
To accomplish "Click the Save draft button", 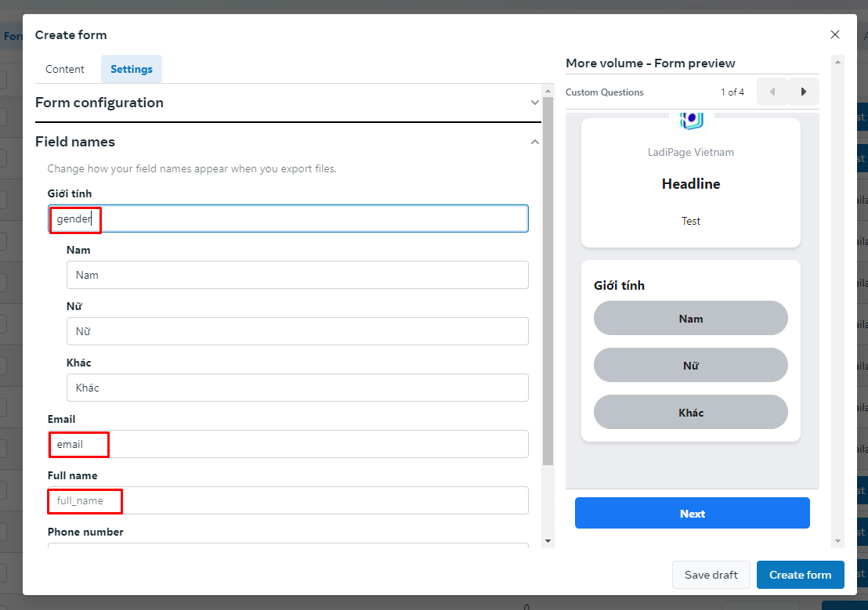I will tap(711, 575).
